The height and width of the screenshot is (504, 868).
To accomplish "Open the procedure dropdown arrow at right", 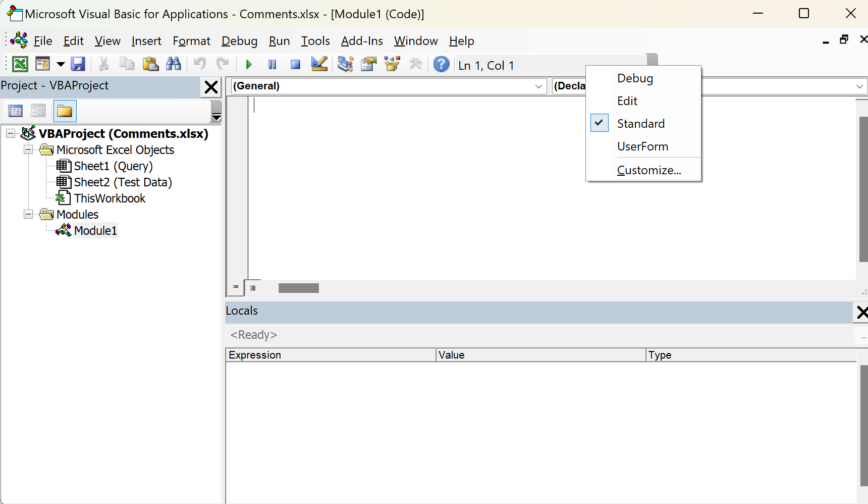I will pyautogui.click(x=859, y=86).
